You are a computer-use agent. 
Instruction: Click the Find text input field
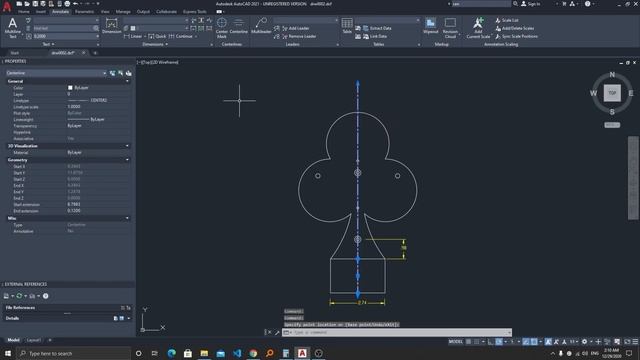coord(62,28)
